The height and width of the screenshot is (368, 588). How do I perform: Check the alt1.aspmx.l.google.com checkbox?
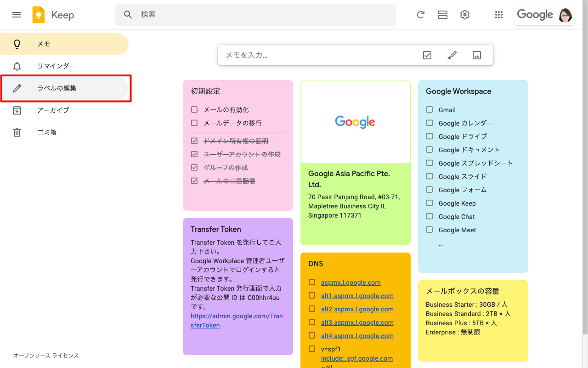pos(312,295)
